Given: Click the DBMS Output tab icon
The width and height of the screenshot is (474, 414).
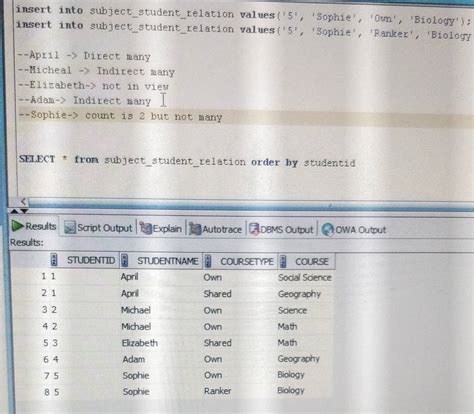Looking at the screenshot, I should point(254,229).
